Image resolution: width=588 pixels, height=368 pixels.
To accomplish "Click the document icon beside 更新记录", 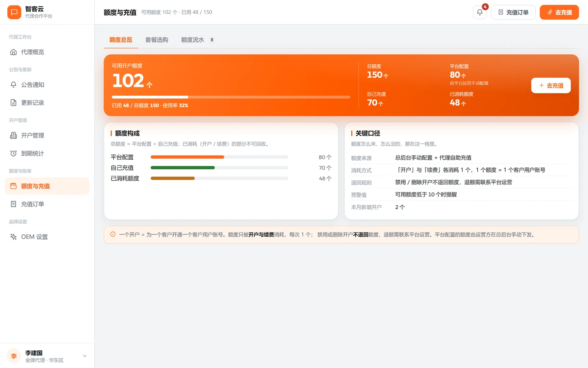I will [x=14, y=103].
